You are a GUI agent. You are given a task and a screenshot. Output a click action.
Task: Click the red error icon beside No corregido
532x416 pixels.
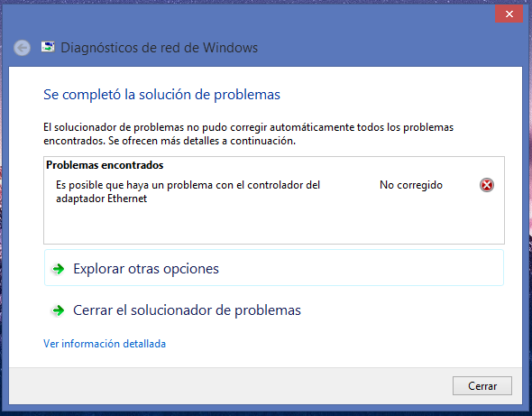click(487, 185)
